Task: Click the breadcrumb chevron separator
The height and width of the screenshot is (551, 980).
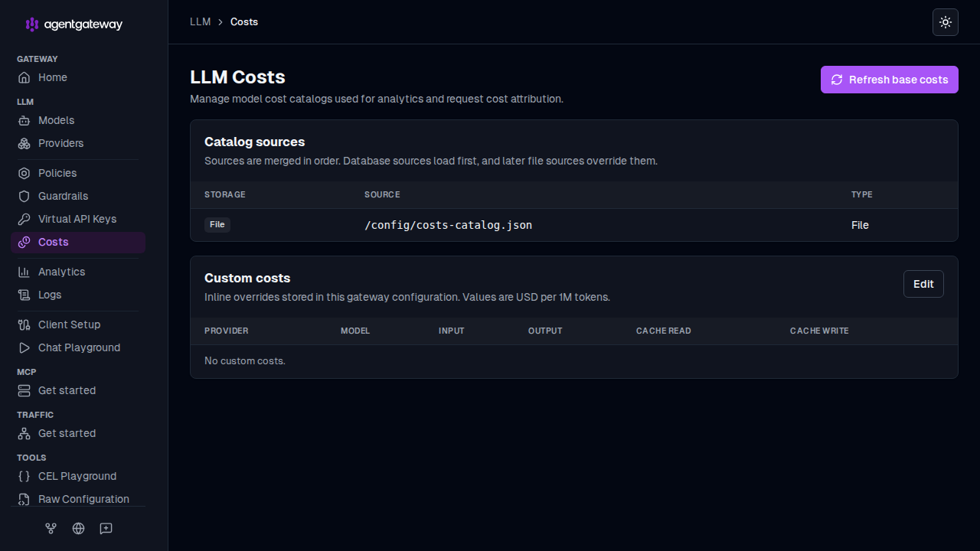Action: [x=220, y=22]
